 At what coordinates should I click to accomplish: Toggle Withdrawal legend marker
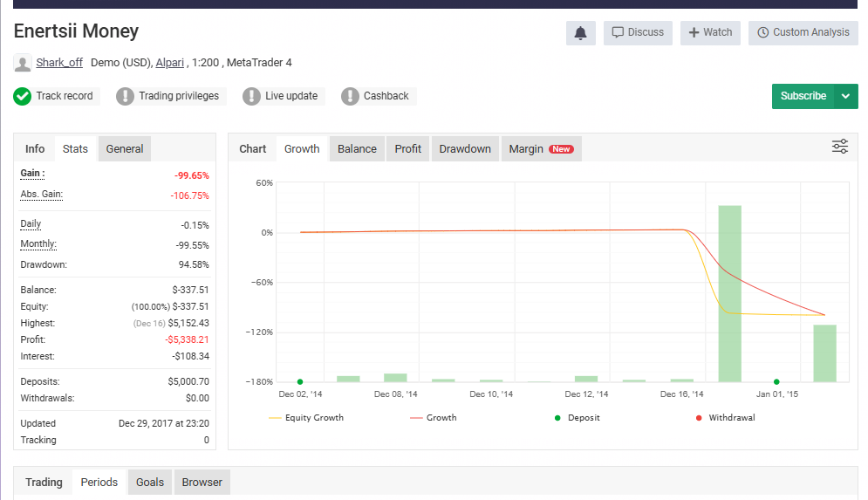(x=725, y=417)
